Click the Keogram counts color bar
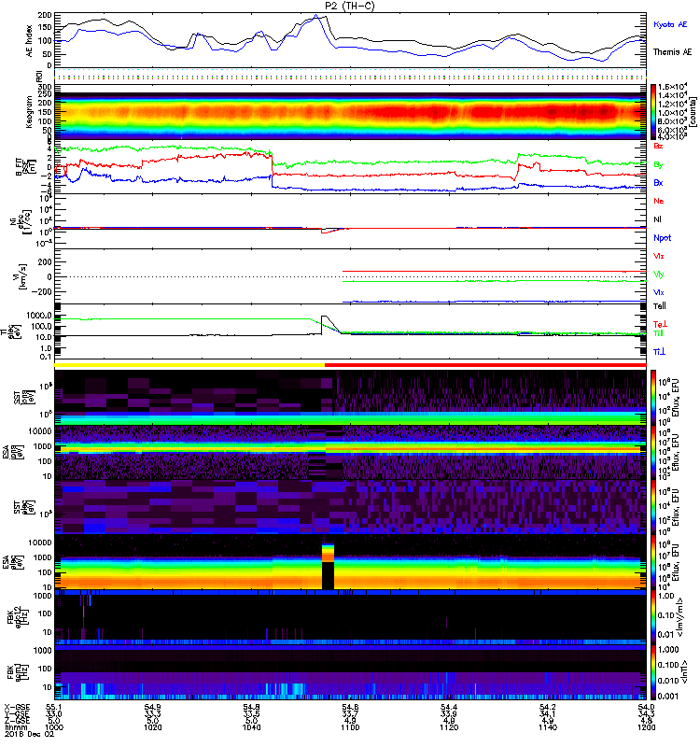 [653, 112]
